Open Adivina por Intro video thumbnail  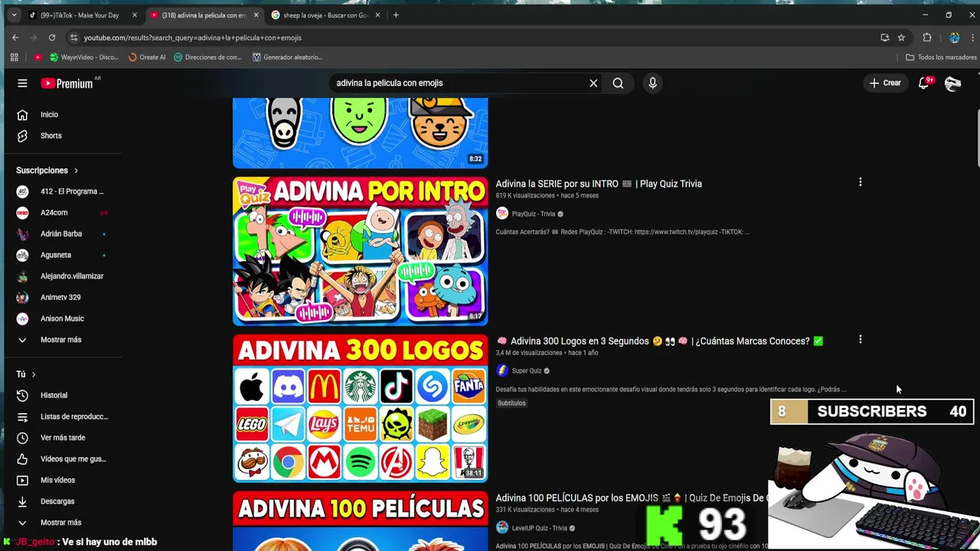pos(360,251)
